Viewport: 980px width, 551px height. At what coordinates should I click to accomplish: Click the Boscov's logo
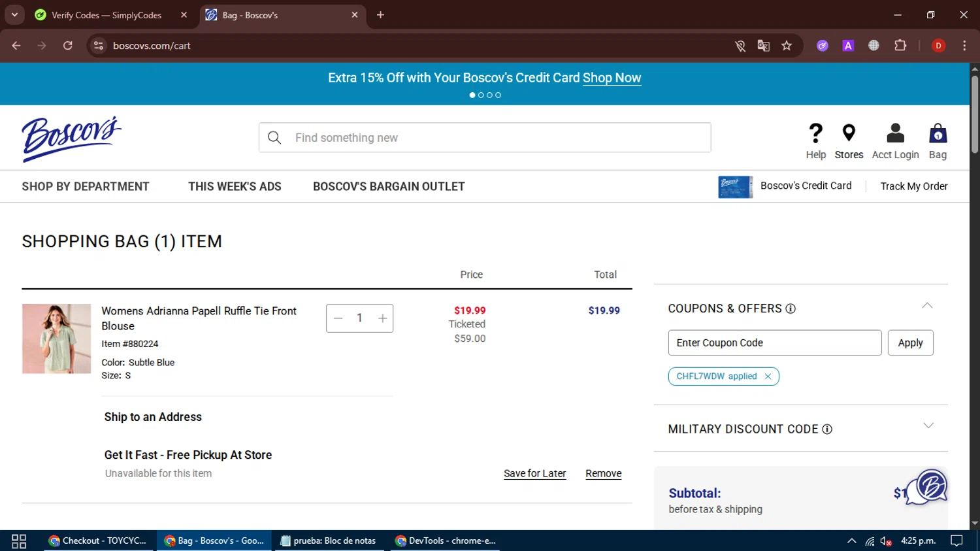71,139
